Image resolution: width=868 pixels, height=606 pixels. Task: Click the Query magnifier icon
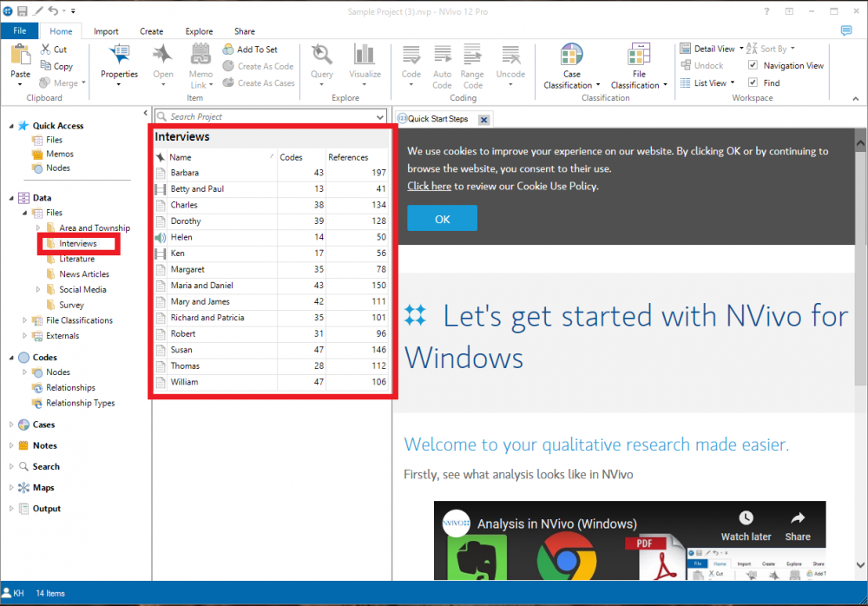pos(322,55)
